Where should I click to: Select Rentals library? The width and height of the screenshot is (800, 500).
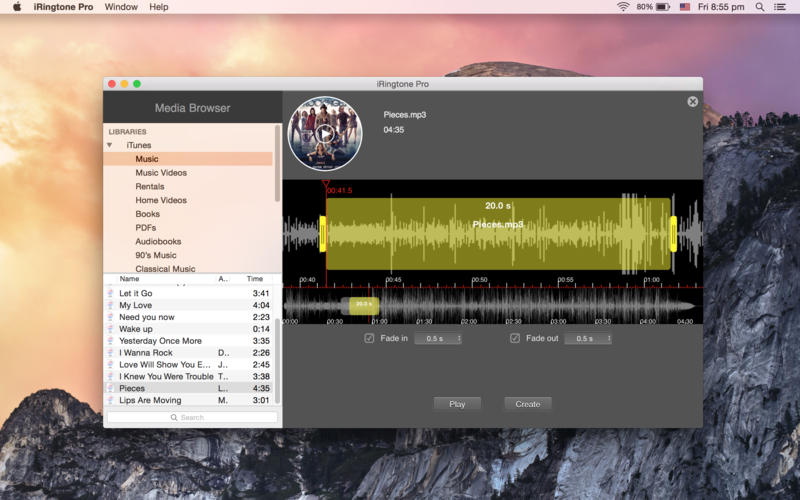(149, 186)
